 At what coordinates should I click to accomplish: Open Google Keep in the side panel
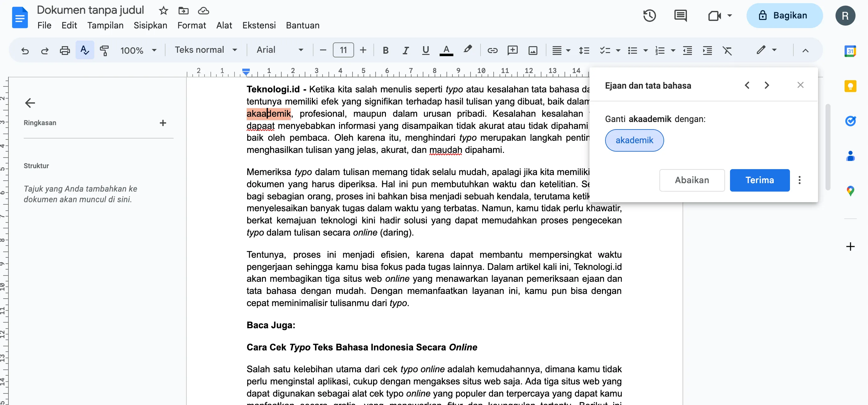click(x=850, y=86)
